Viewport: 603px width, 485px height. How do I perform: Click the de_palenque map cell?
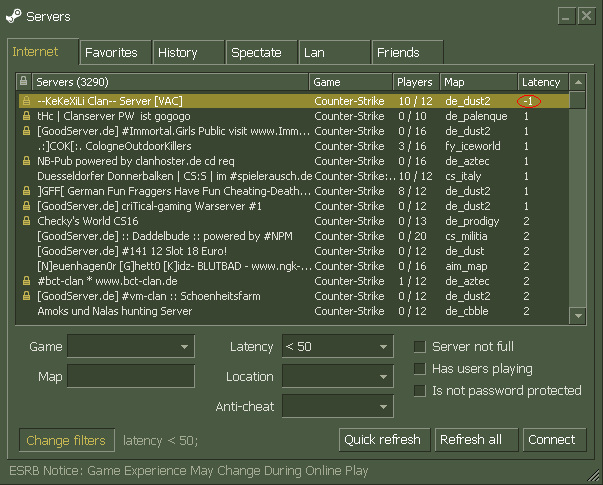coord(476,116)
